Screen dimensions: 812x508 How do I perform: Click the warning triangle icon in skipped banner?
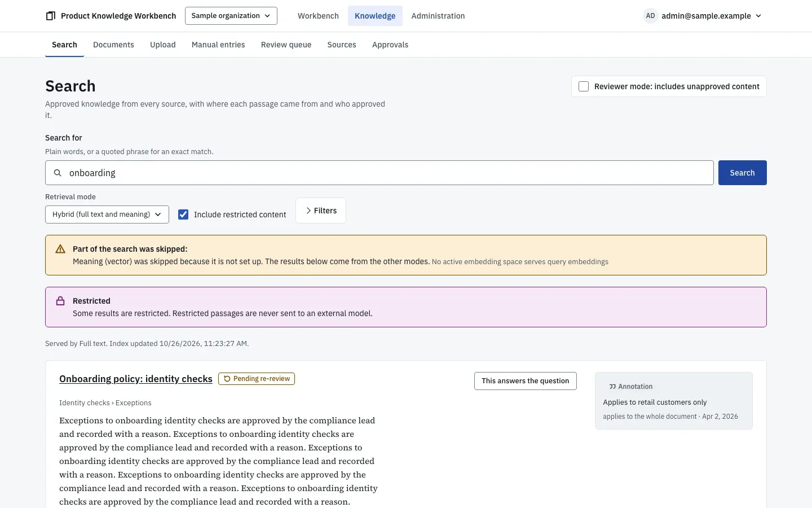click(60, 249)
